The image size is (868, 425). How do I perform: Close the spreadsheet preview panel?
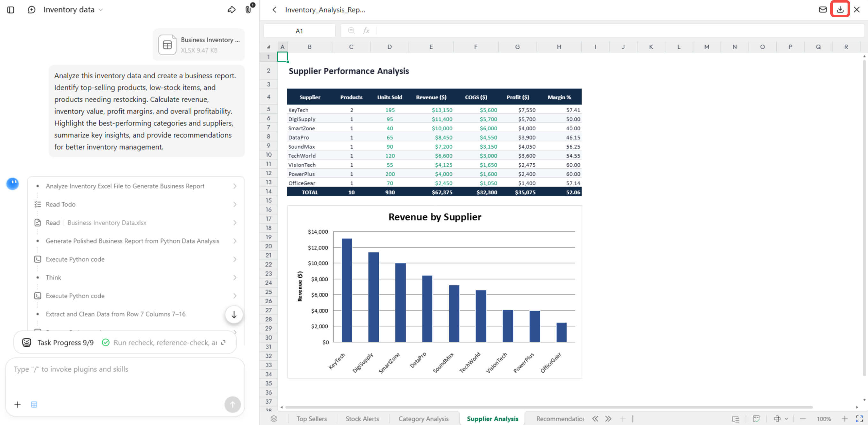coord(857,10)
